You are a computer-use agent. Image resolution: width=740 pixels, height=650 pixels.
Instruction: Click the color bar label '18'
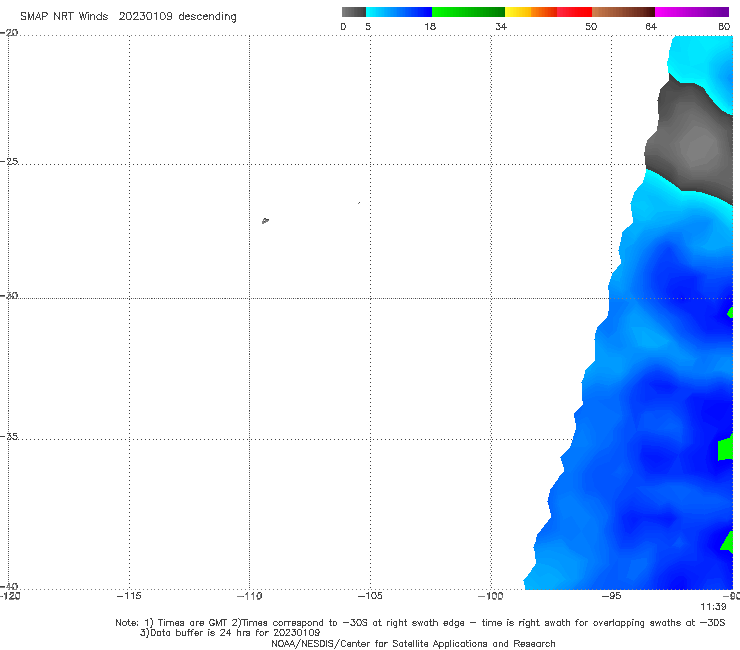pyautogui.click(x=430, y=26)
